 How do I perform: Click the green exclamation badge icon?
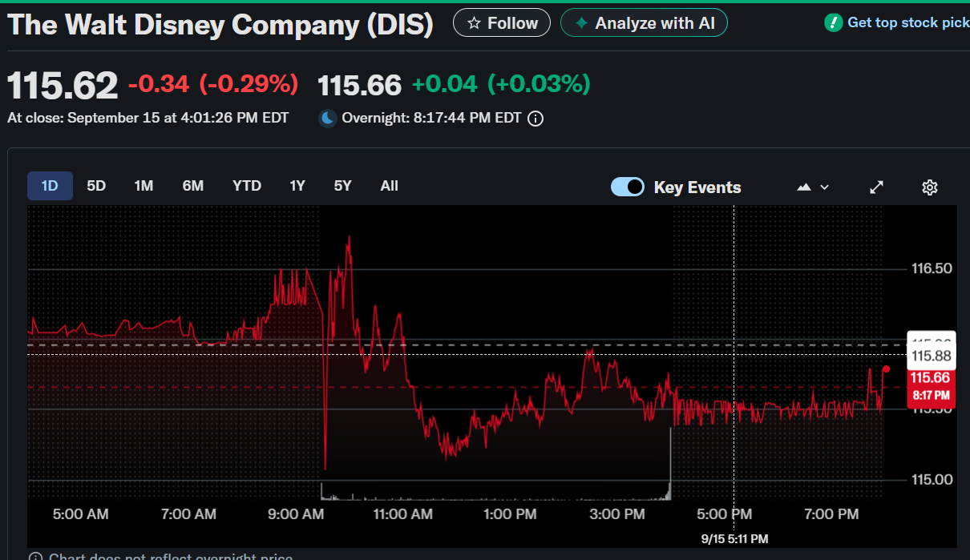click(x=833, y=22)
